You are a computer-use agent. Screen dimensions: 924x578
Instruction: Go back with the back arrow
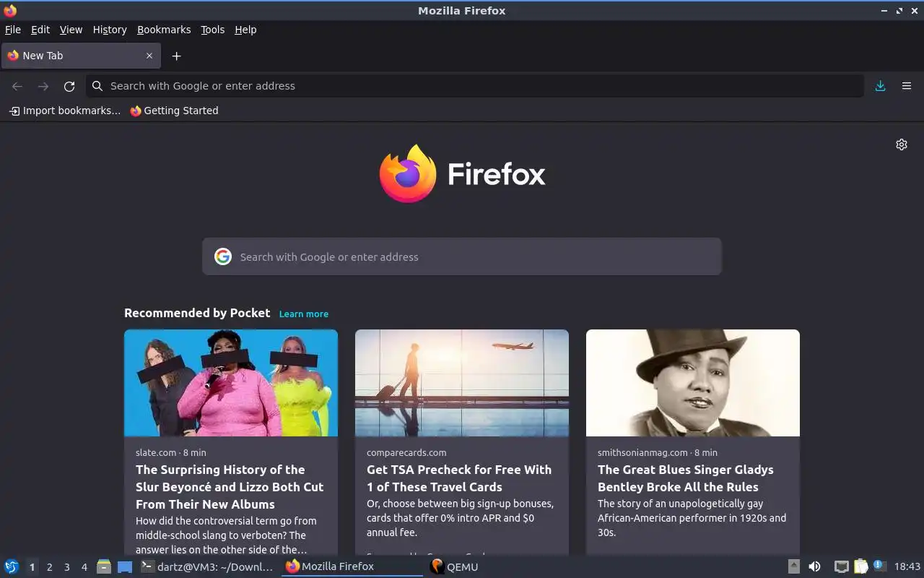pyautogui.click(x=17, y=86)
